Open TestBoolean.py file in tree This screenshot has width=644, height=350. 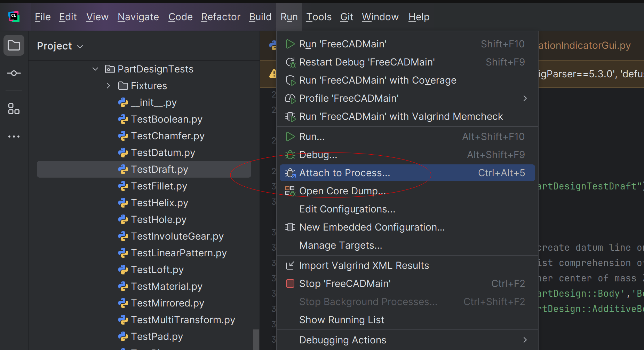tap(166, 119)
